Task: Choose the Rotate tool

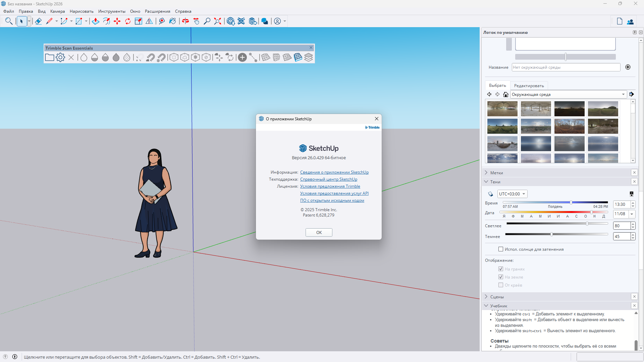Action: (128, 21)
